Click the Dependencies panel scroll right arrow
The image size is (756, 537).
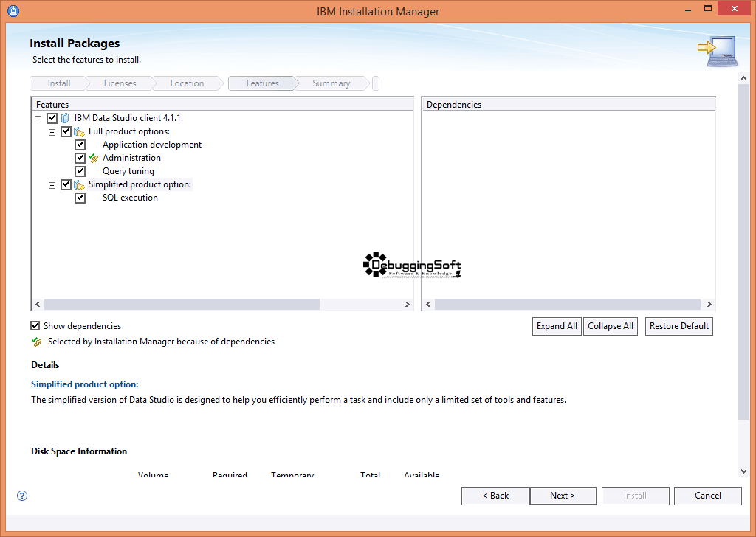click(x=709, y=305)
